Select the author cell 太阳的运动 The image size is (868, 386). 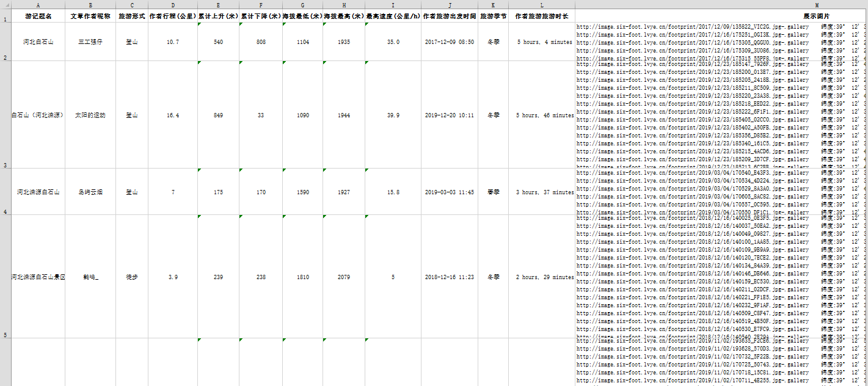90,115
